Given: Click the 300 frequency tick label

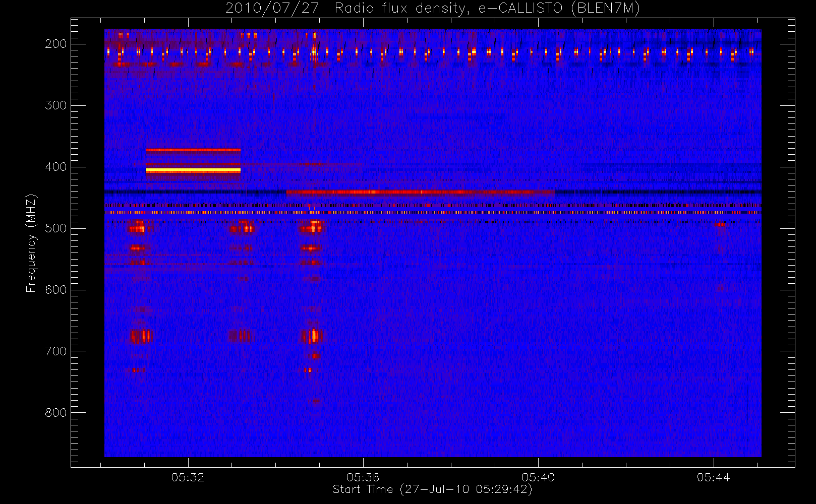Looking at the screenshot, I should click(x=56, y=105).
